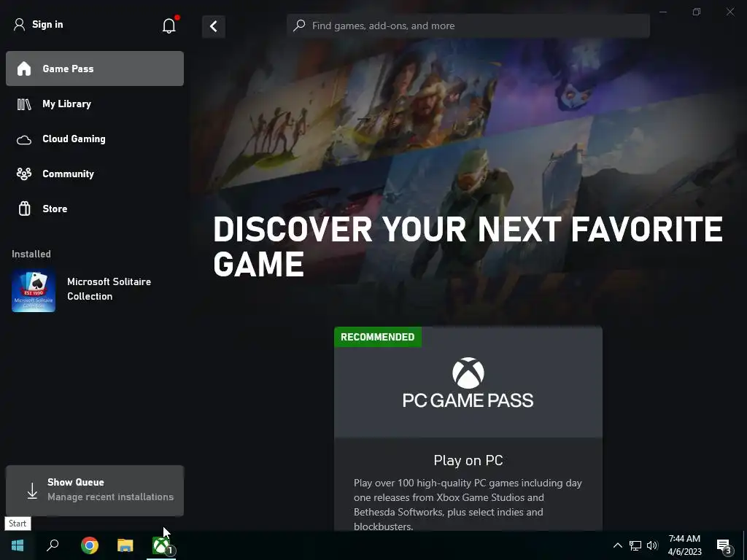Click the Sign in profile icon
This screenshot has width=747, height=560.
point(19,24)
